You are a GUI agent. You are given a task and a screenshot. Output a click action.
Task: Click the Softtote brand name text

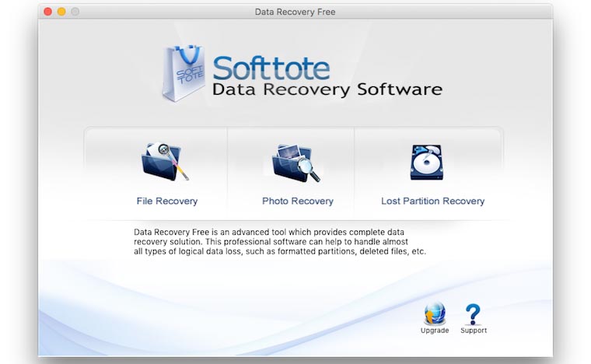point(271,68)
